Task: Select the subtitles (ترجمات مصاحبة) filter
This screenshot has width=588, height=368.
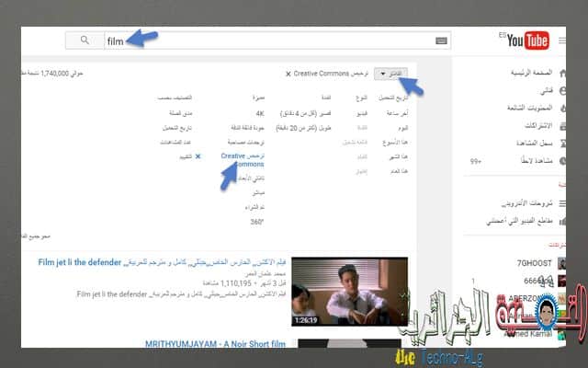Action: coord(246,143)
